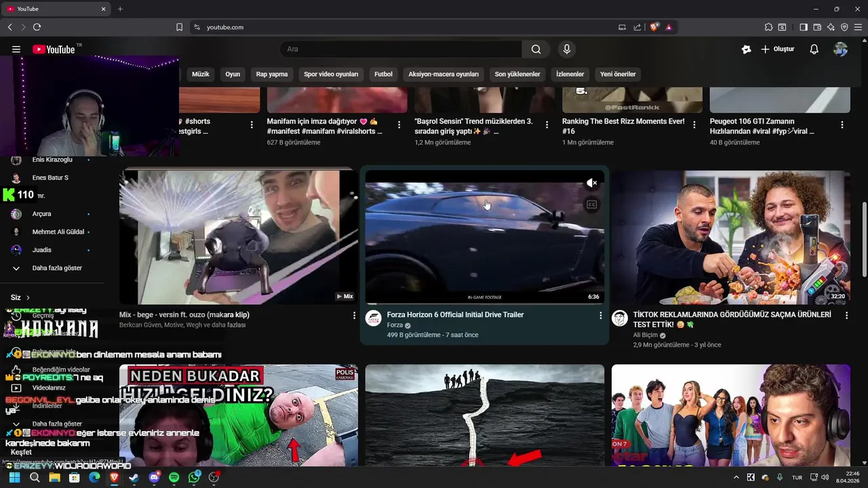Select the Yeni öneriler chip

(618, 75)
